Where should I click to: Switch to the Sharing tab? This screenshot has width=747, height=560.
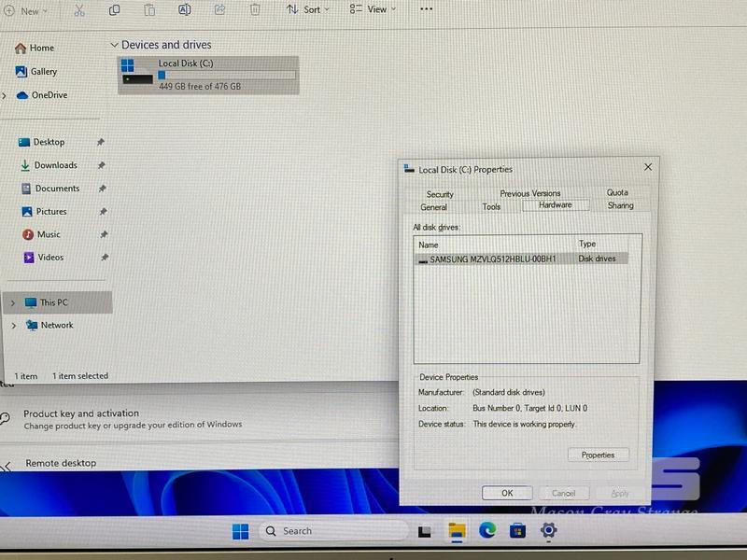pos(620,205)
